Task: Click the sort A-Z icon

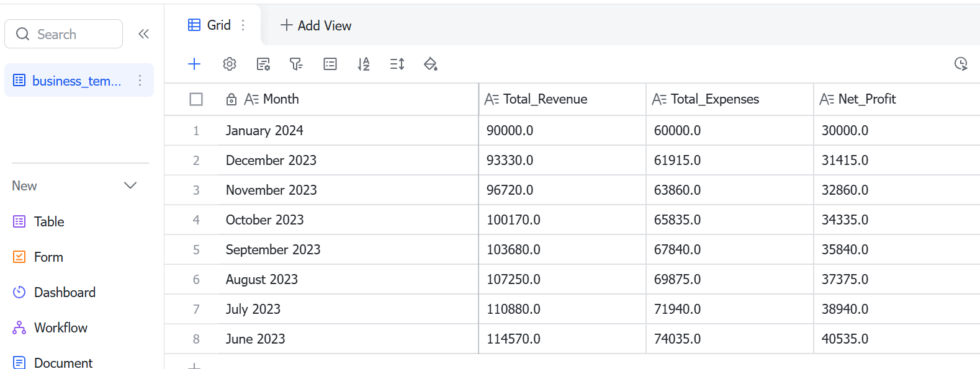Action: tap(364, 64)
